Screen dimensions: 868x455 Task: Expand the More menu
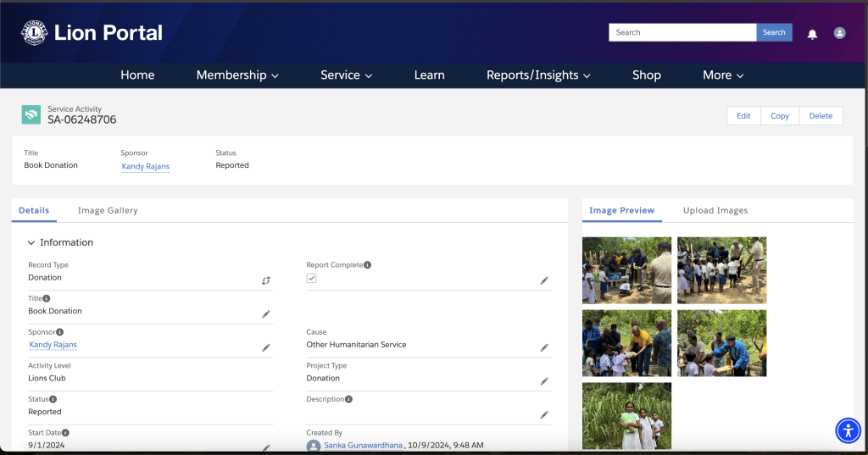(x=723, y=75)
